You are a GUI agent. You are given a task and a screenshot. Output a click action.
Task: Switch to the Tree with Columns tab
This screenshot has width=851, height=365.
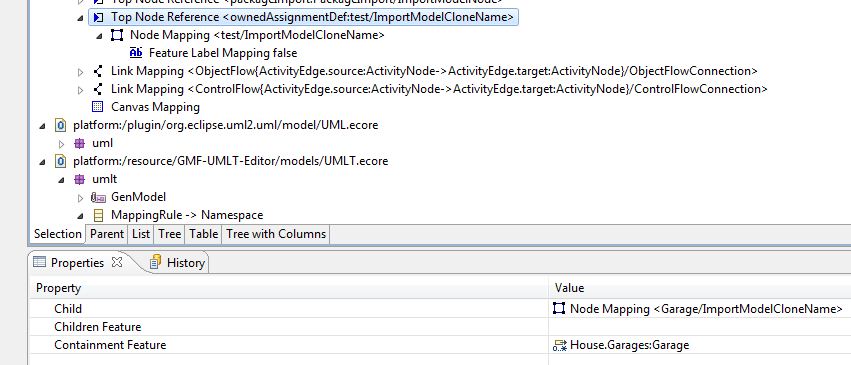point(276,234)
